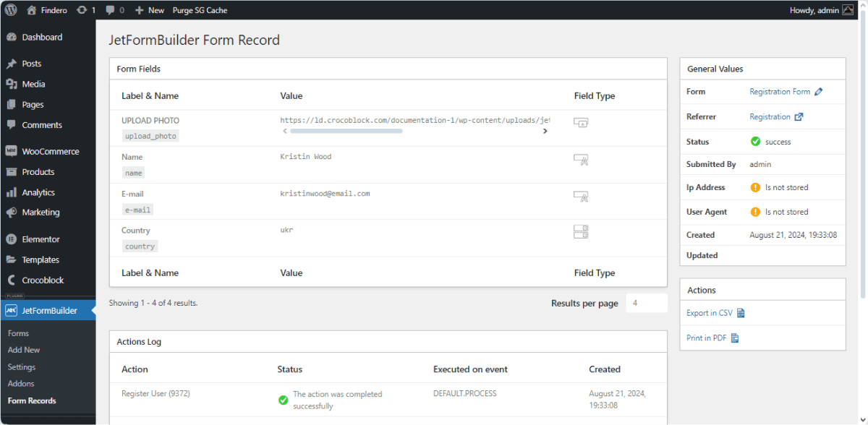Viewport: 868px width, 425px height.
Task: Click the PDF file icon next to Print in PDF
Action: point(733,338)
